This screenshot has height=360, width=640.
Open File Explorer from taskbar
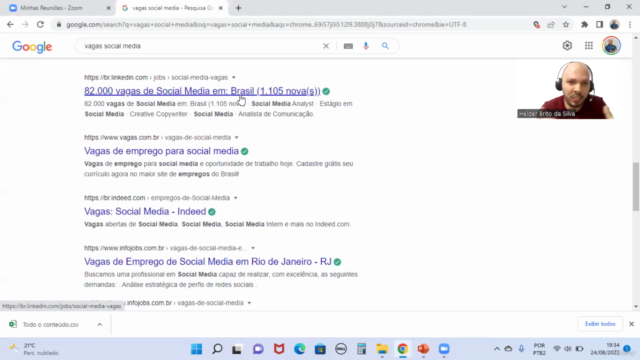point(382,349)
